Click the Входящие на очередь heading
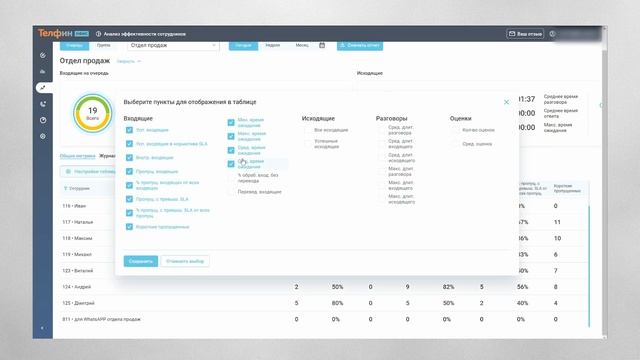This screenshot has height=360, width=640. click(84, 73)
